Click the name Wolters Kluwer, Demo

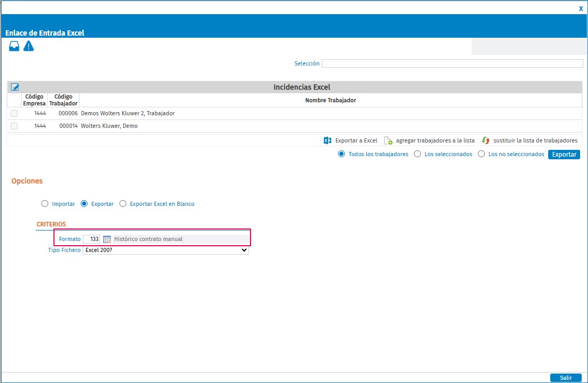(110, 126)
